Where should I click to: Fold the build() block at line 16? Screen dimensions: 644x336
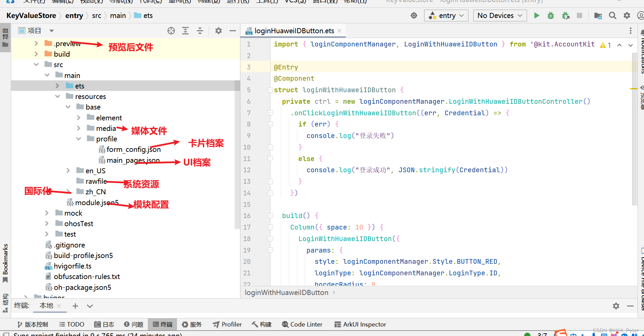point(270,216)
